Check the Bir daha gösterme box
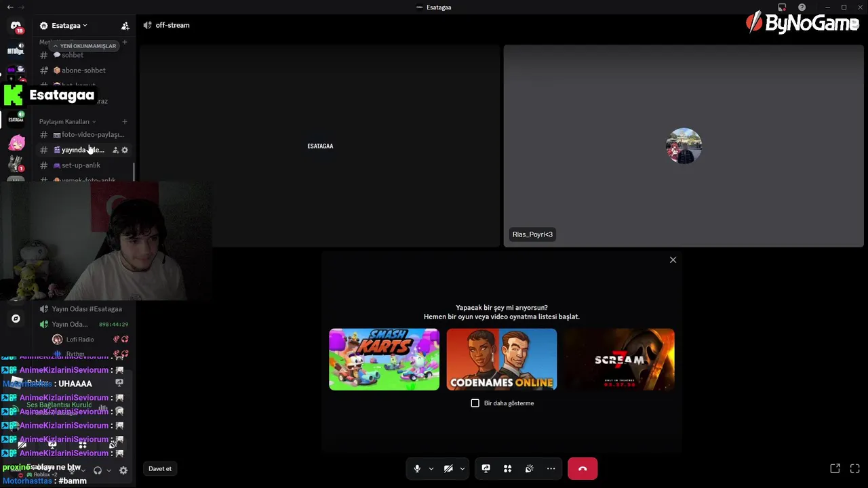This screenshot has width=868, height=488. tap(475, 403)
